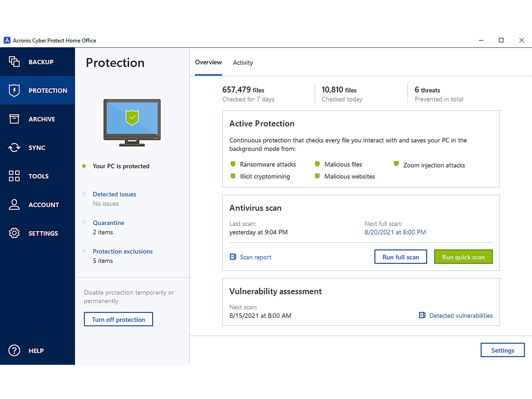The width and height of the screenshot is (532, 399).
Task: Click Turn off protection button
Action: [x=118, y=319]
